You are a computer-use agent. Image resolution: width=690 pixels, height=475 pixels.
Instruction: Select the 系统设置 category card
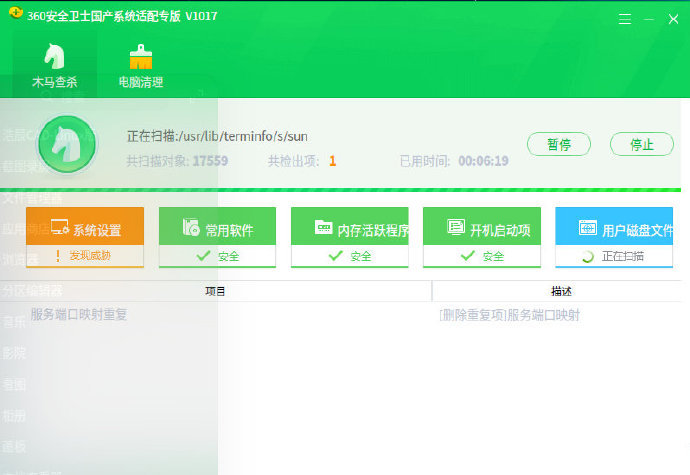point(85,237)
